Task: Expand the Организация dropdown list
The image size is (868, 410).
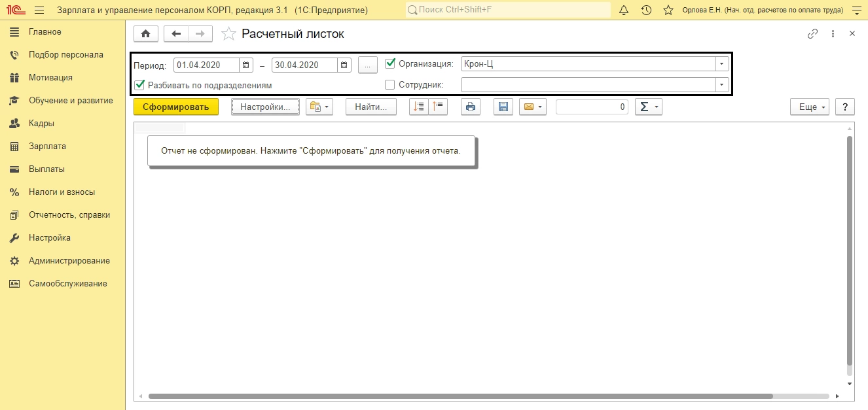Action: pyautogui.click(x=721, y=64)
